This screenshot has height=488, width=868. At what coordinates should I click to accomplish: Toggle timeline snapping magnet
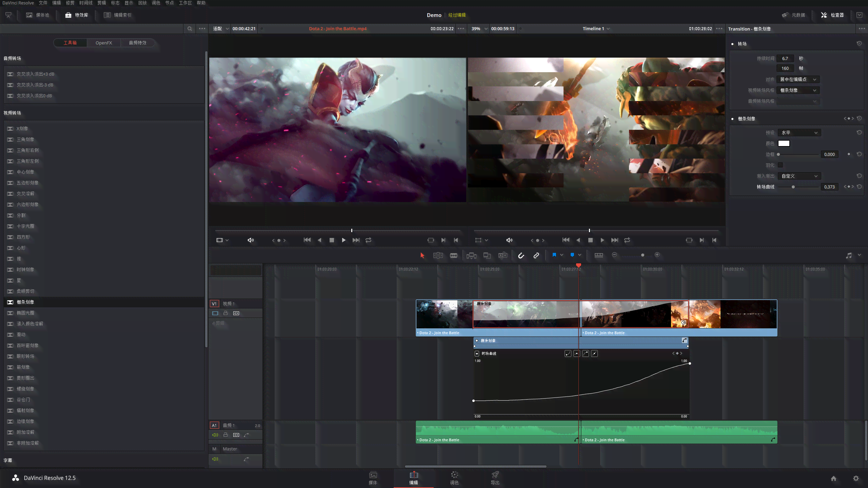[521, 255]
